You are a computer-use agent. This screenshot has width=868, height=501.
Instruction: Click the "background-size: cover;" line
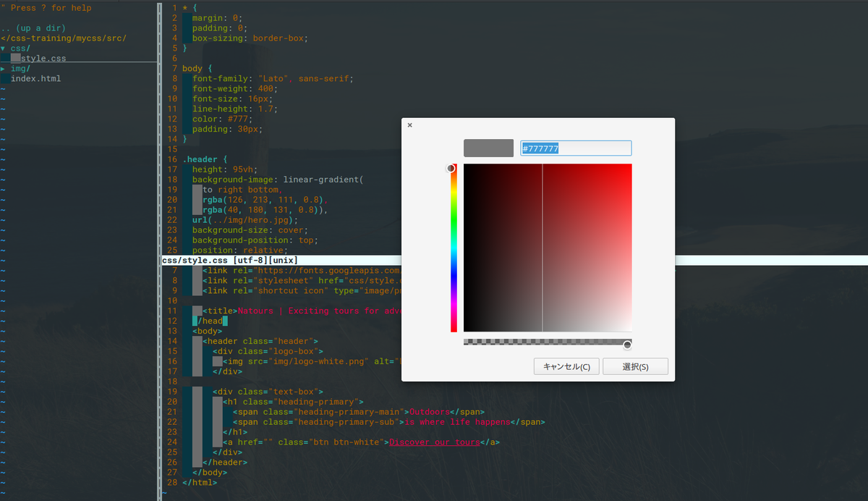pos(250,231)
